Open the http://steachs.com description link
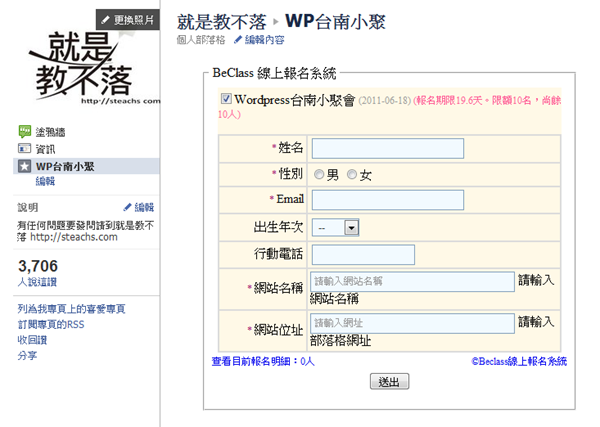Image resolution: width=600 pixels, height=427 pixels. (74, 237)
